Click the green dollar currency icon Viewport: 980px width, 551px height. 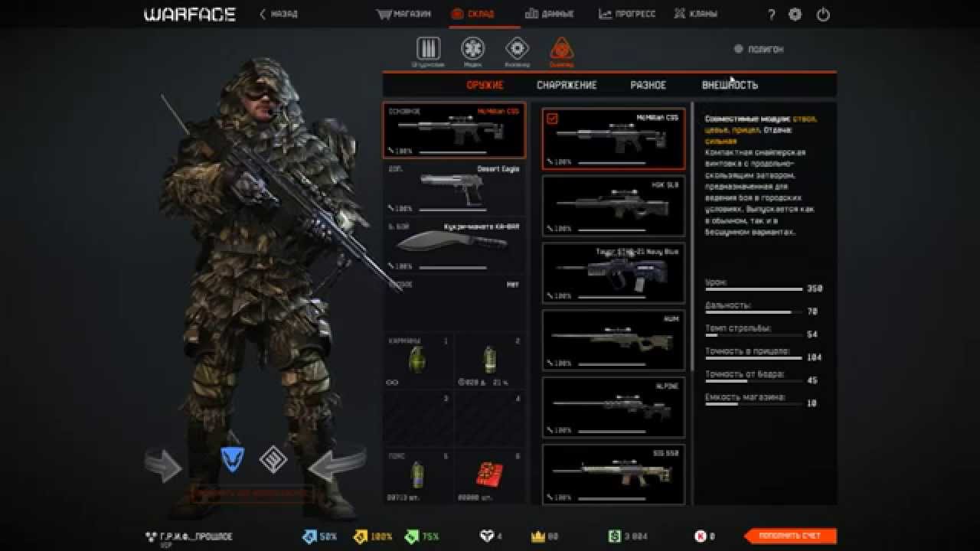[x=615, y=536]
